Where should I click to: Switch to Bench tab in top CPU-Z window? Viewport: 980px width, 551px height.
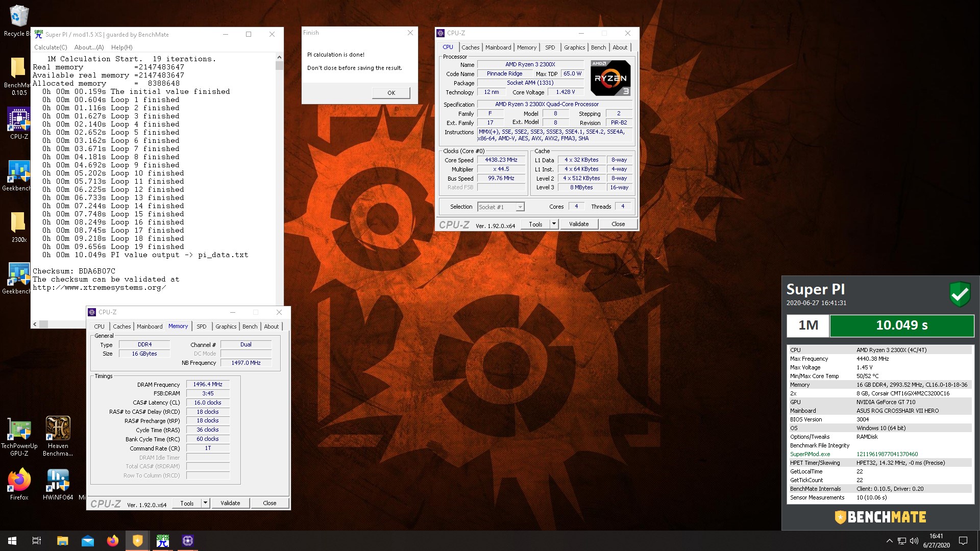tap(598, 47)
